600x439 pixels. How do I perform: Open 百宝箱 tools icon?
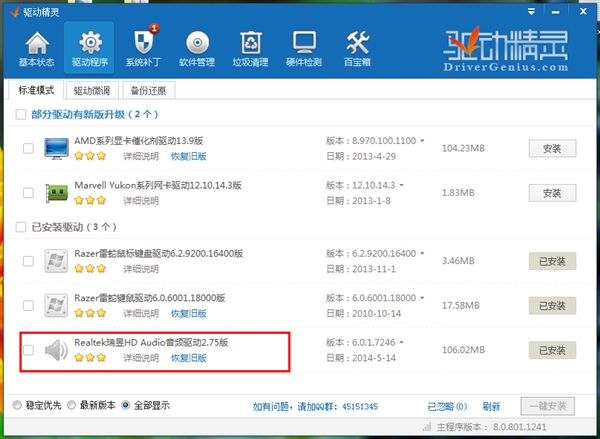tap(357, 44)
